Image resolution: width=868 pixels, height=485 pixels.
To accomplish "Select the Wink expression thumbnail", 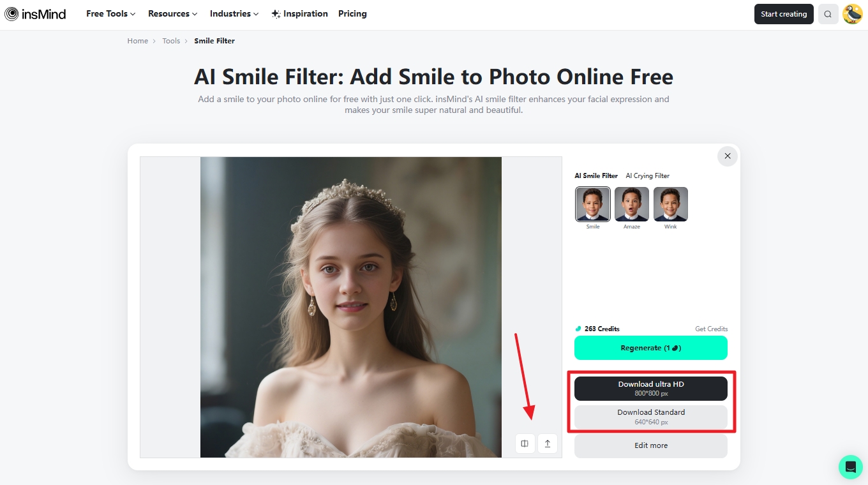I will [670, 204].
